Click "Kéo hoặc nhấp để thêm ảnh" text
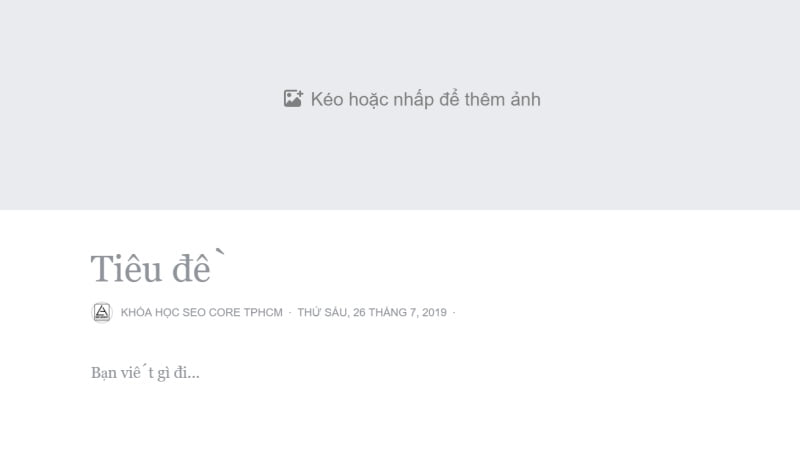Screen dimensions: 800x475 425,99
